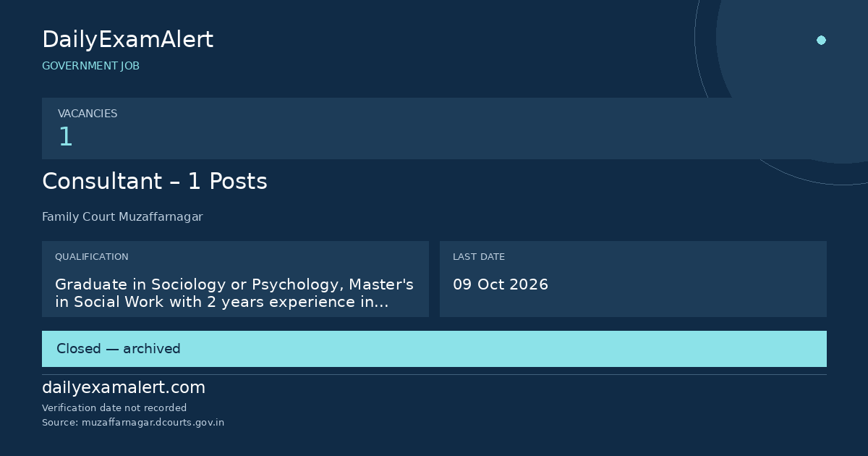Click the vacancies count 1
This screenshot has width=868, height=456.
tap(65, 137)
